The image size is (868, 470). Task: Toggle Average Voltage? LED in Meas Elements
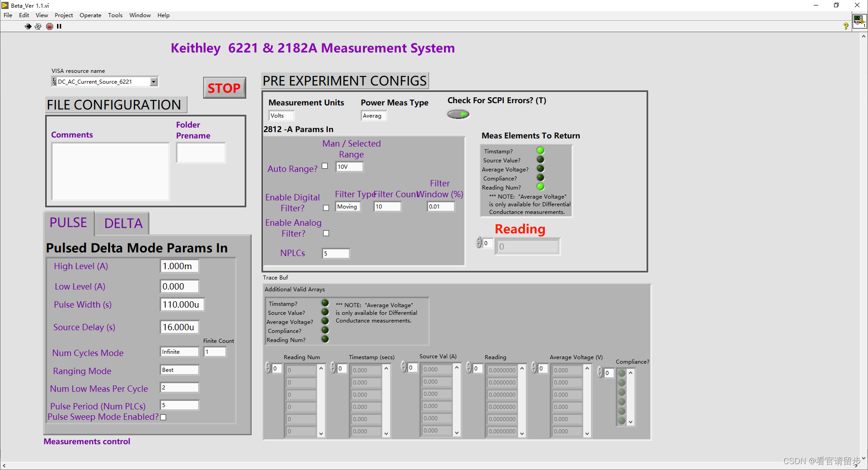[540, 168]
